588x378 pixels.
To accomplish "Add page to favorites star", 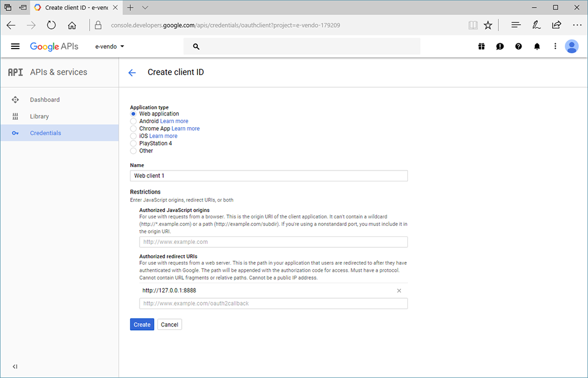I will pyautogui.click(x=488, y=25).
